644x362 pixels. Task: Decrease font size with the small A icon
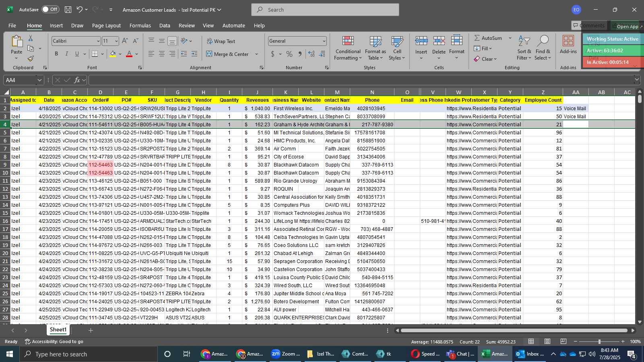pos(135,41)
